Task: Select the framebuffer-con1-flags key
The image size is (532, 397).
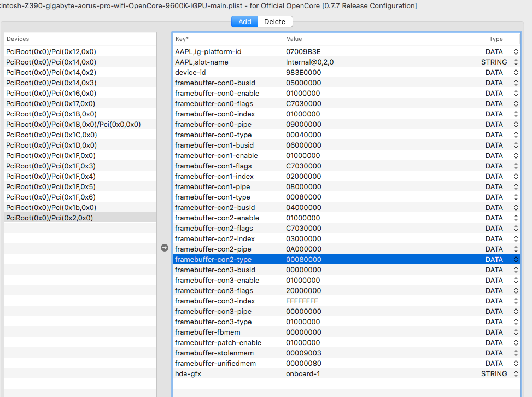Action: [x=213, y=166]
